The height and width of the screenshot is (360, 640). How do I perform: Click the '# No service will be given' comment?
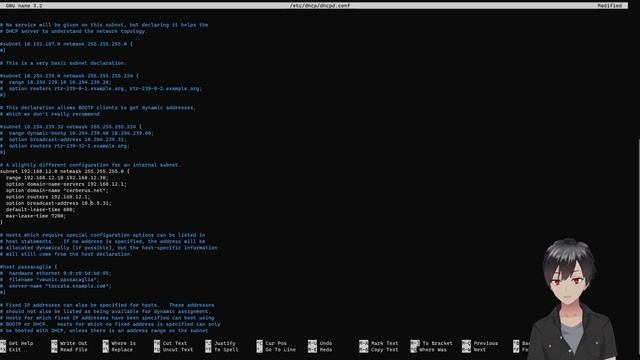pyautogui.click(x=104, y=25)
